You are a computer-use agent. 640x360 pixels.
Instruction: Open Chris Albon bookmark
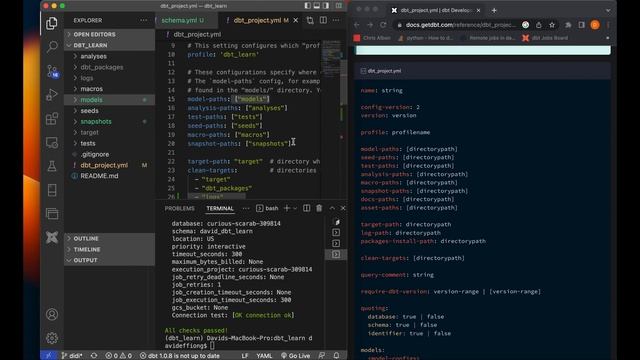coord(372,38)
